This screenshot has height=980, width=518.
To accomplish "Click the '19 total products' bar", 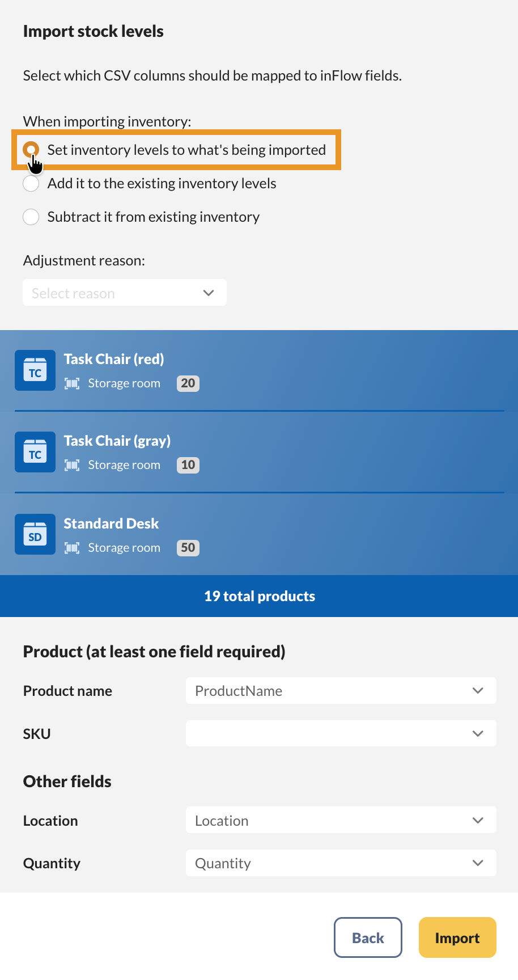I will (x=259, y=596).
